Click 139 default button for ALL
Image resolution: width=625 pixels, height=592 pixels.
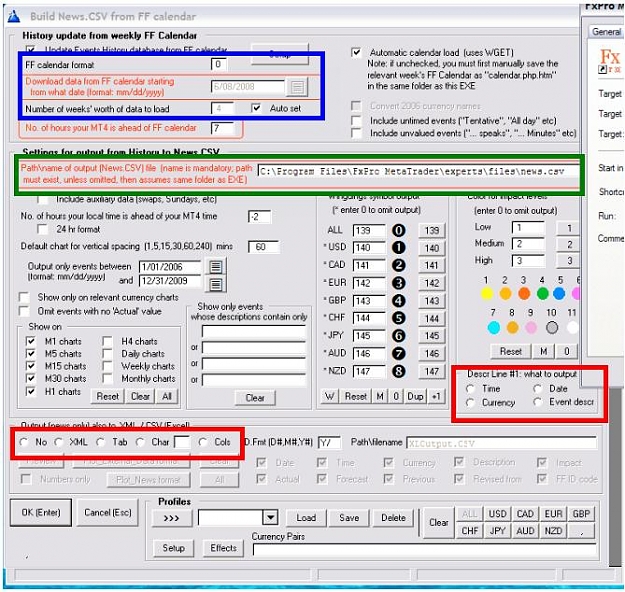pos(432,230)
